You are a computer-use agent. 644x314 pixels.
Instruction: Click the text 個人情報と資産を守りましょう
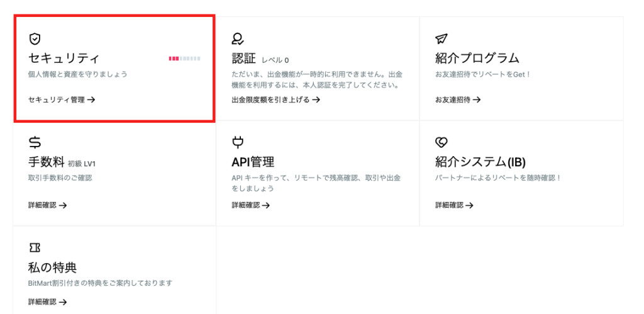(78, 74)
